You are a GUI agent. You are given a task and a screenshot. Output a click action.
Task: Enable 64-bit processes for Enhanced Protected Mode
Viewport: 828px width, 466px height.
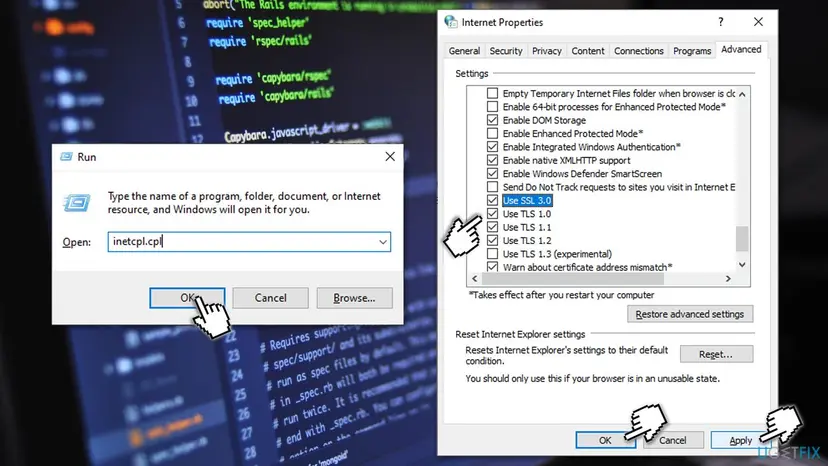492,107
